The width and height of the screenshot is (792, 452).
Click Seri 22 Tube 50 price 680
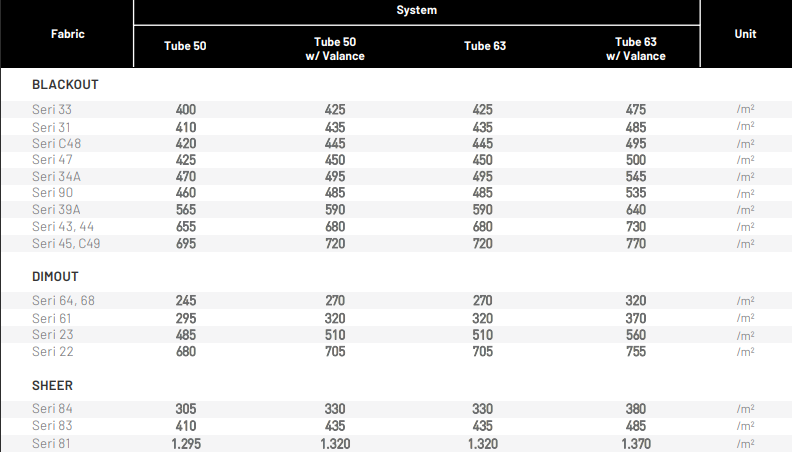tap(186, 351)
